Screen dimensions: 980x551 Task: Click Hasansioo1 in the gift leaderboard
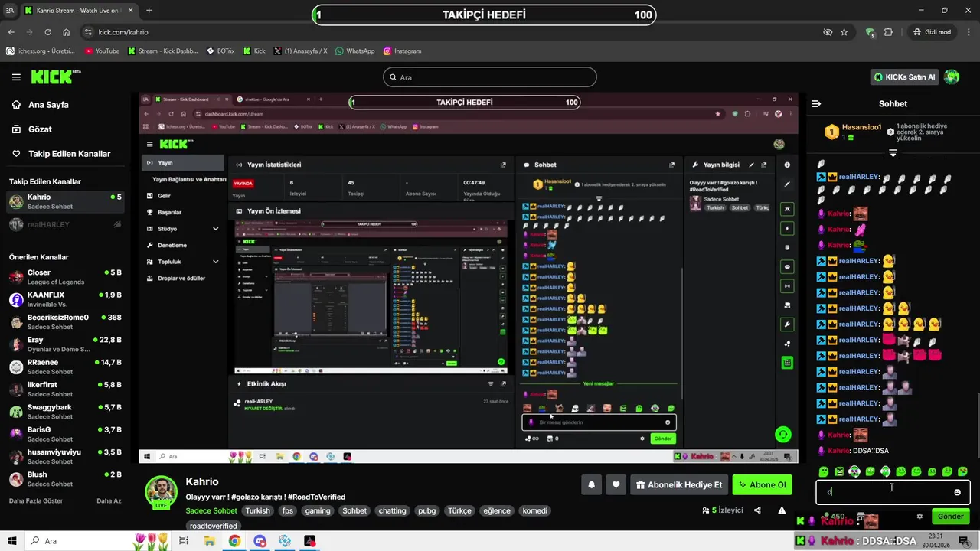point(861,127)
